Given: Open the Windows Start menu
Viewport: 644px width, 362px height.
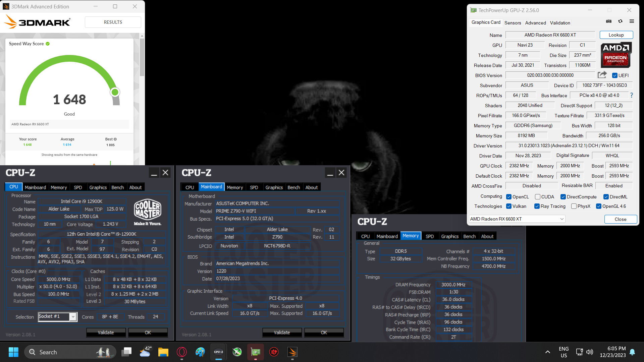Looking at the screenshot, I should point(13,352).
